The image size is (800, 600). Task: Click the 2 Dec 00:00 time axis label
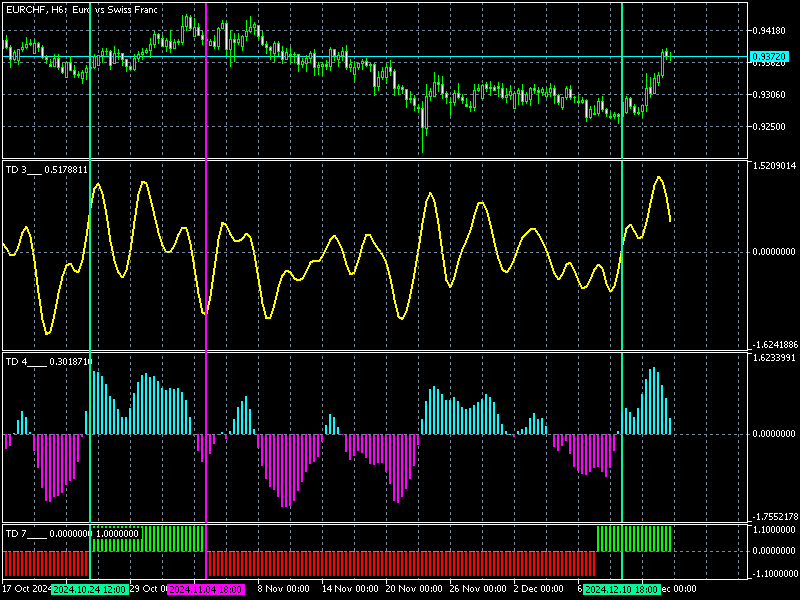pyautogui.click(x=539, y=589)
